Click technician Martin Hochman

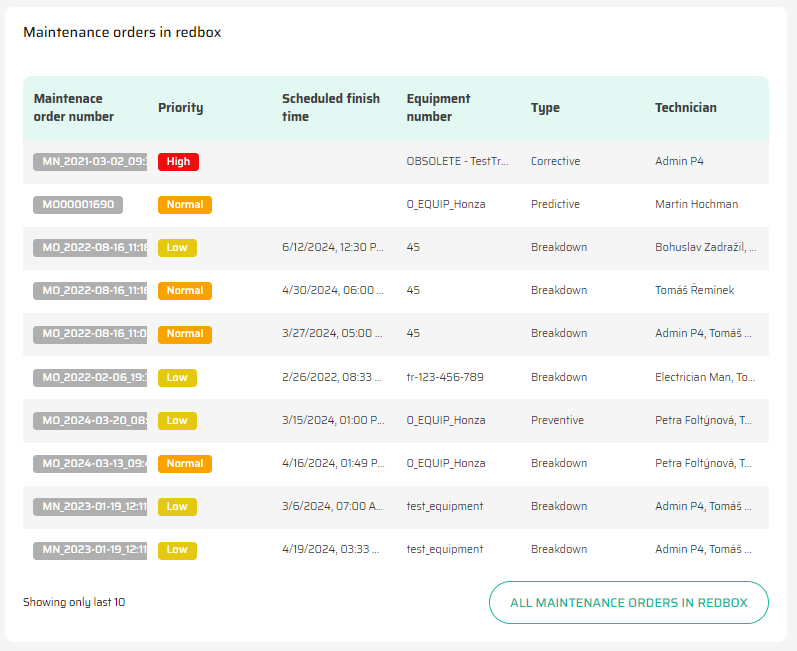click(696, 204)
